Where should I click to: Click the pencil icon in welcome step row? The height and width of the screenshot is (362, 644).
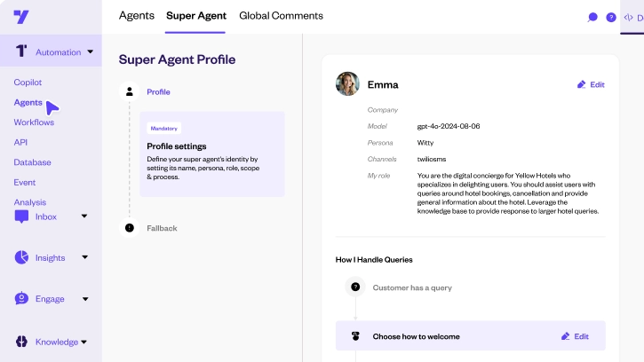point(566,336)
